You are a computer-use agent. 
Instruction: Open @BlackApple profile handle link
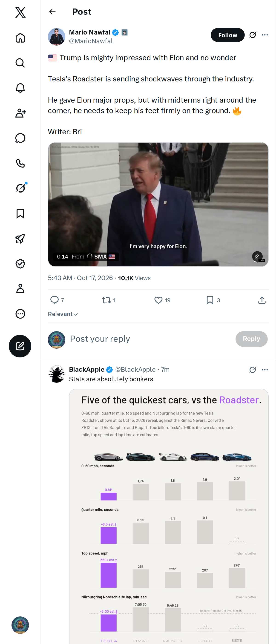[x=135, y=369]
